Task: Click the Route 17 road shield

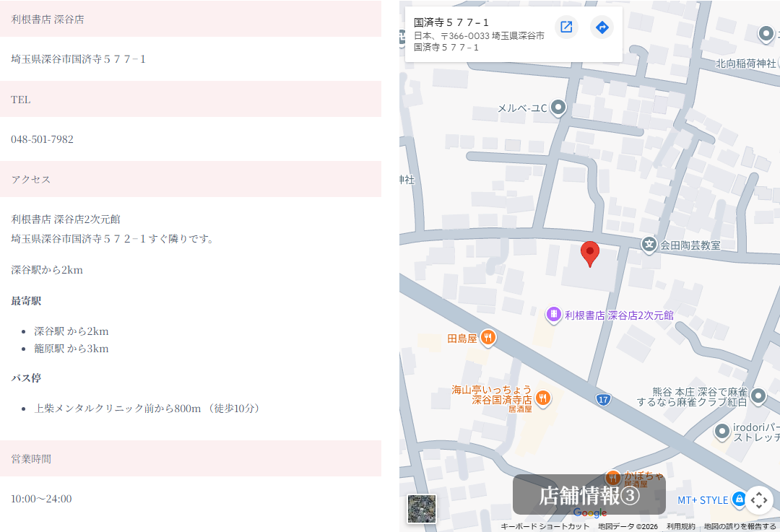Action: 603,400
